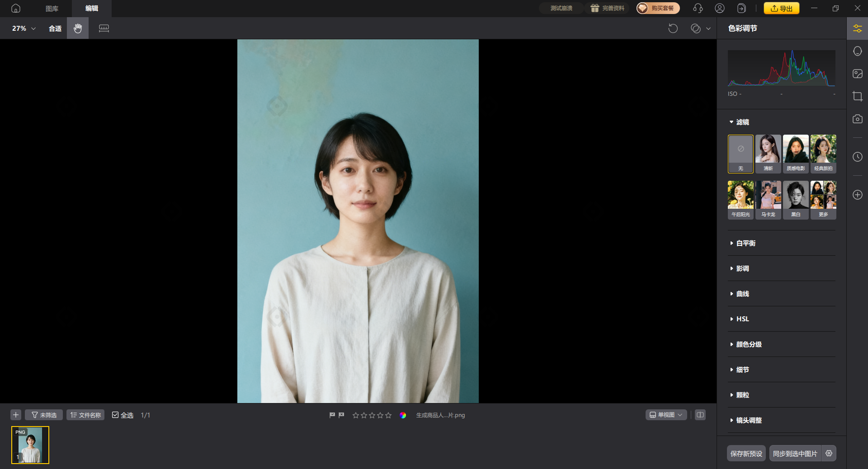This screenshot has width=868, height=469.
Task: Open the history clock panel
Action: (x=857, y=157)
